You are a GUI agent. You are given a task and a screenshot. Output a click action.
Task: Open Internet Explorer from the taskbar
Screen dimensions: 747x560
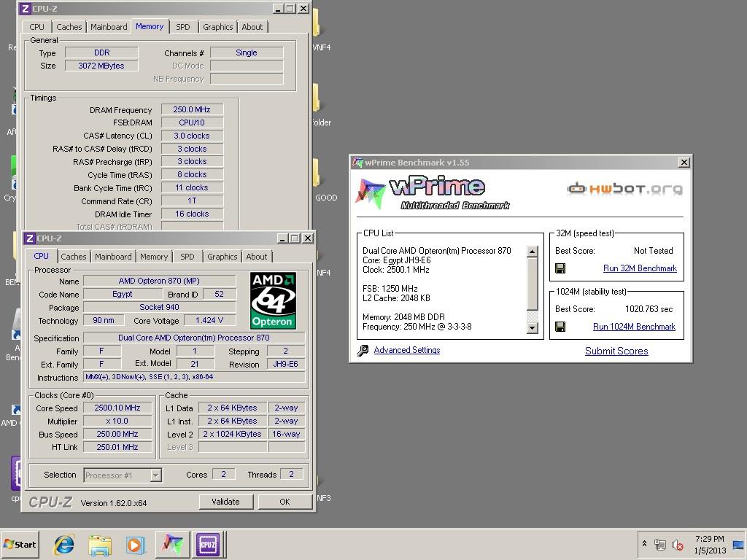pos(64,544)
